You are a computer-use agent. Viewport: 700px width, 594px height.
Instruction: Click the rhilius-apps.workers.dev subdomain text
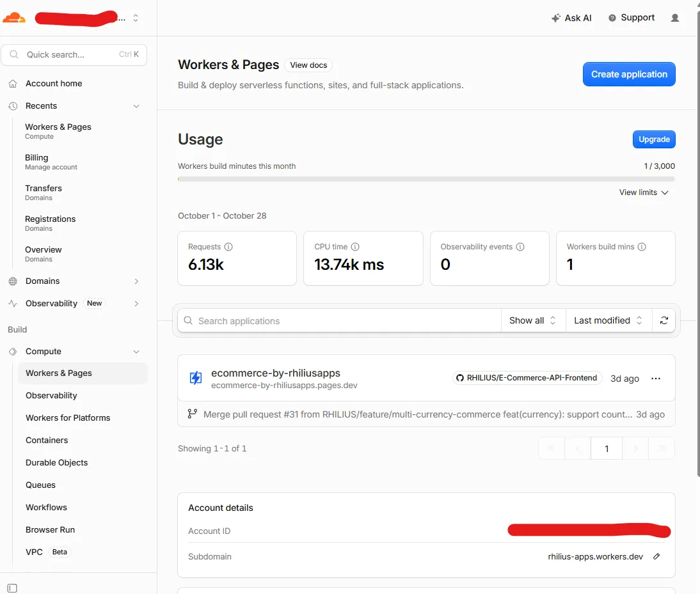point(595,556)
